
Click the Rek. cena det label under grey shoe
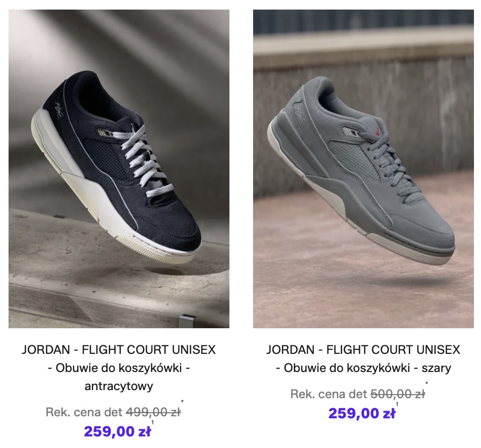[329, 394]
